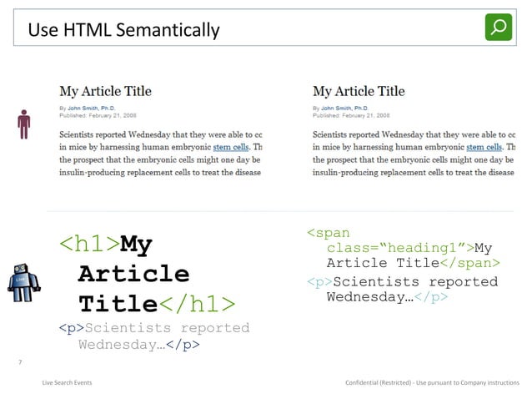Screen dimensions: 532x399
Task: Click the span class heading1 code snippet
Action: [x=404, y=248]
